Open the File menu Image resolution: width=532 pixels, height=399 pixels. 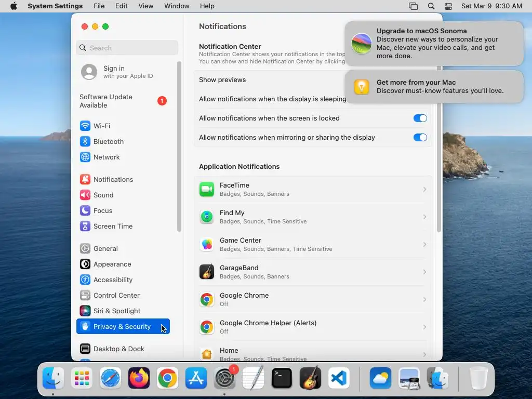pos(99,6)
